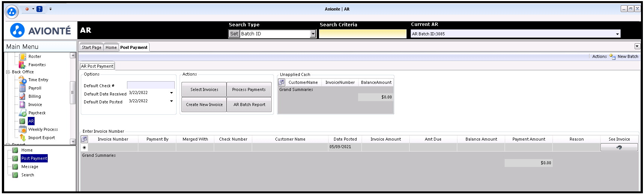This screenshot has width=644, height=194.
Task: Click the Create New Invoice button
Action: pos(204,105)
